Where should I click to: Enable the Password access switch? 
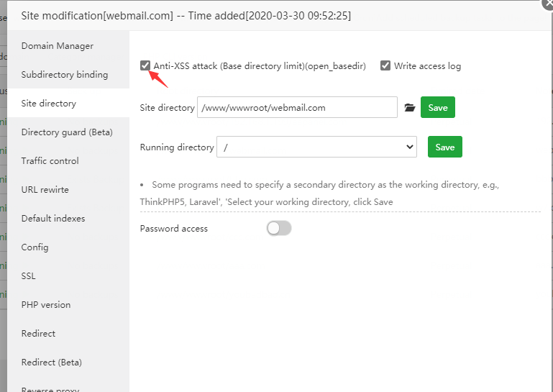tap(279, 228)
